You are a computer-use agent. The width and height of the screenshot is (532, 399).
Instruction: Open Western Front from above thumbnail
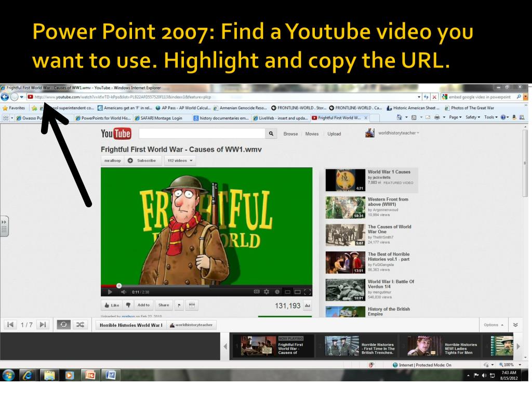click(x=345, y=207)
